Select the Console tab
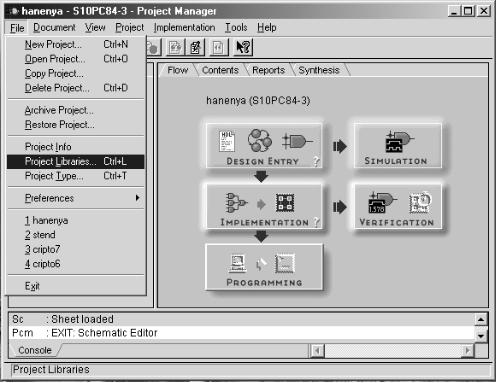Screen dimensions: 497x383 35,350
